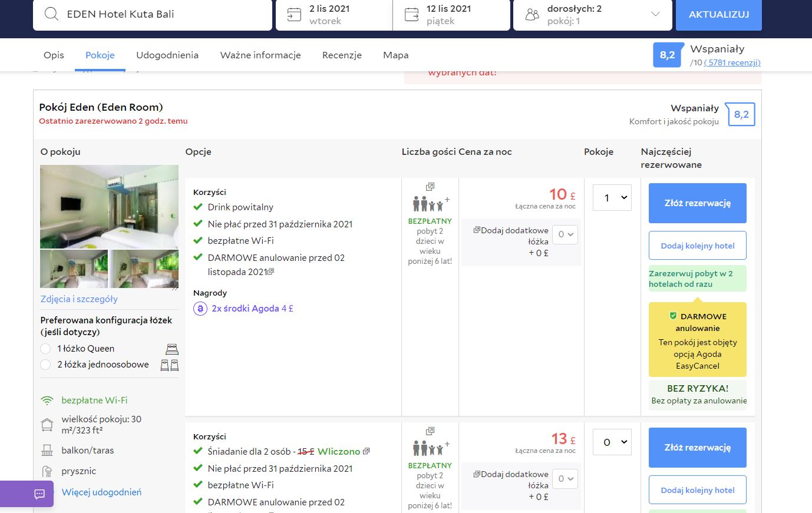This screenshot has width=812, height=513.
Task: Select 2 łóżka jednoosobowe radio option
Action: click(45, 365)
